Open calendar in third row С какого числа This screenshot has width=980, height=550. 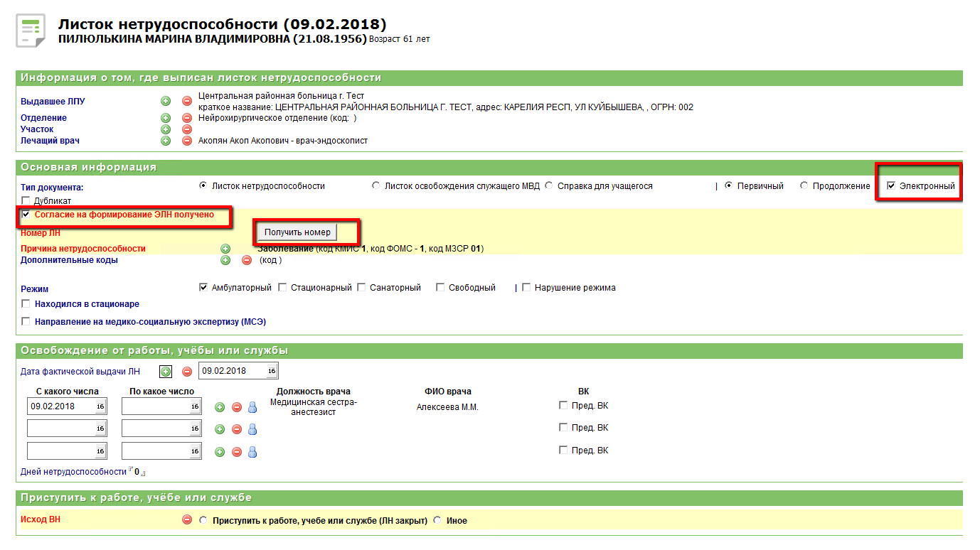pyautogui.click(x=100, y=451)
